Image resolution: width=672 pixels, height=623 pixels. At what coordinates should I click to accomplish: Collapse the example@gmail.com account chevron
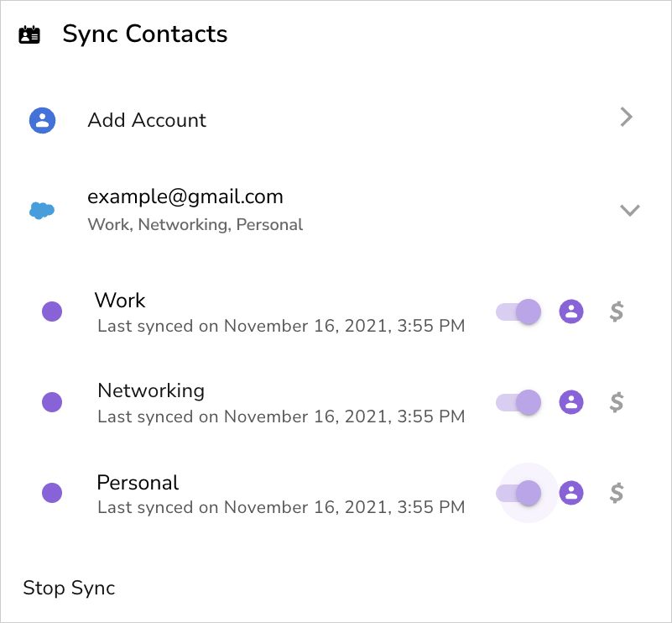click(x=629, y=210)
